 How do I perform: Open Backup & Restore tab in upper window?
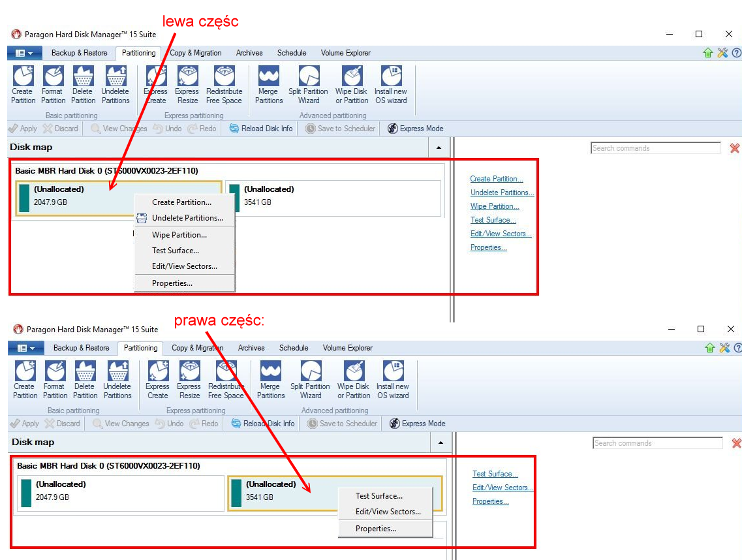pyautogui.click(x=79, y=53)
